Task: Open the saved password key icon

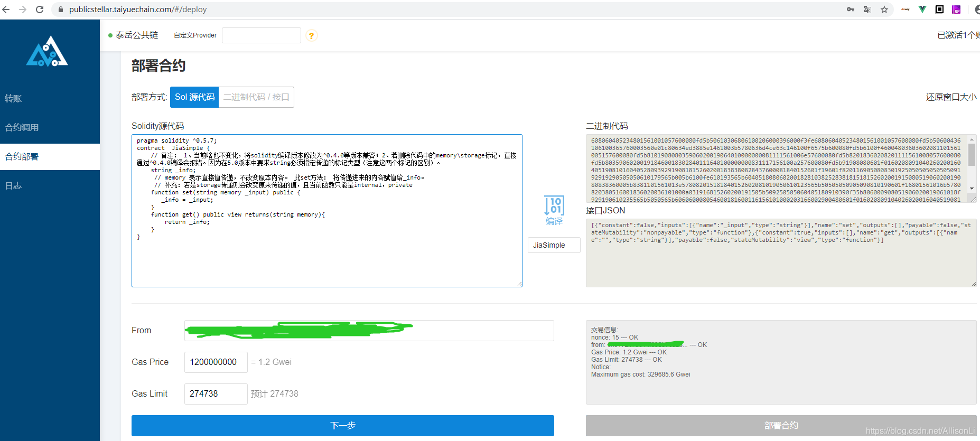Action: point(851,10)
